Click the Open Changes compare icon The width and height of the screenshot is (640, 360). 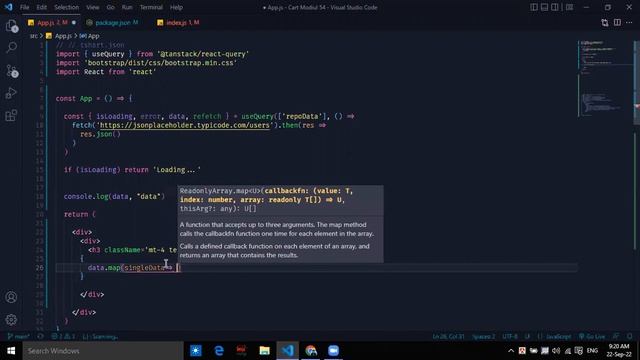[x=605, y=23]
